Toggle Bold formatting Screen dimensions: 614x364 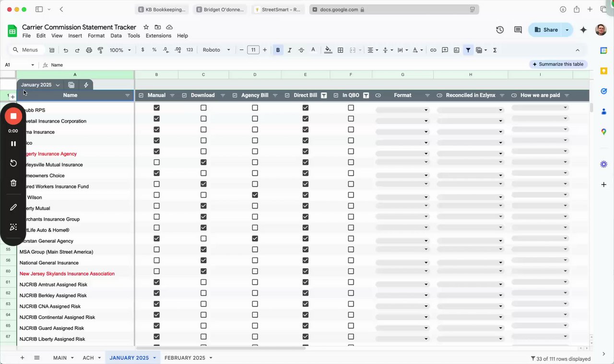[x=278, y=50]
